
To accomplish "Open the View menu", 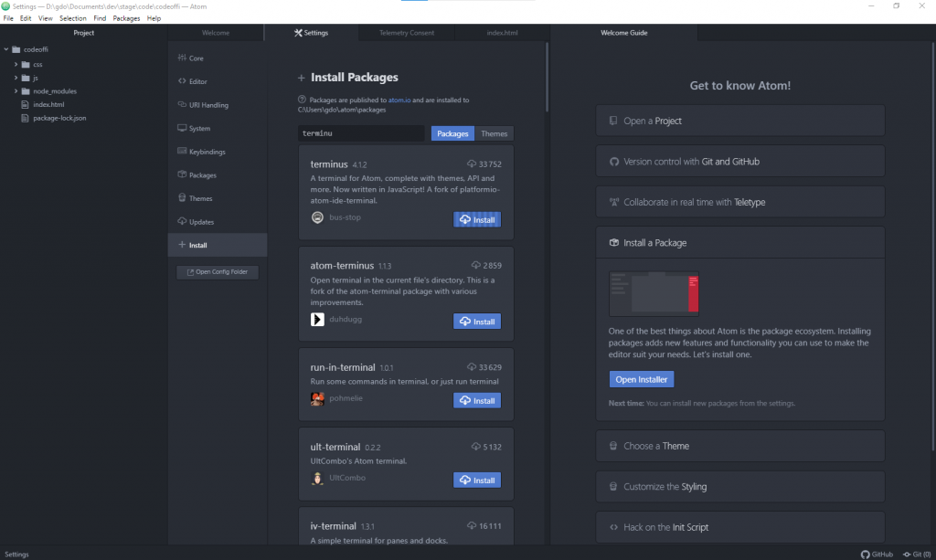I will (46, 18).
